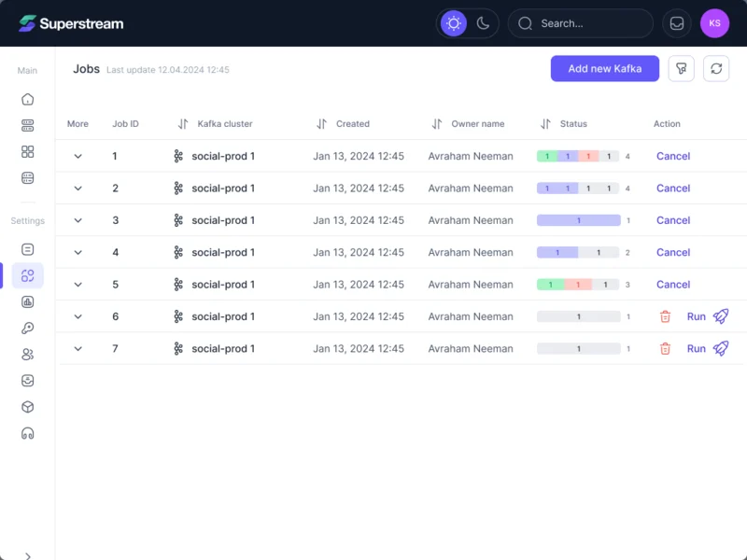This screenshot has width=747, height=560.
Task: Click the users icon in sidebar
Action: click(28, 355)
